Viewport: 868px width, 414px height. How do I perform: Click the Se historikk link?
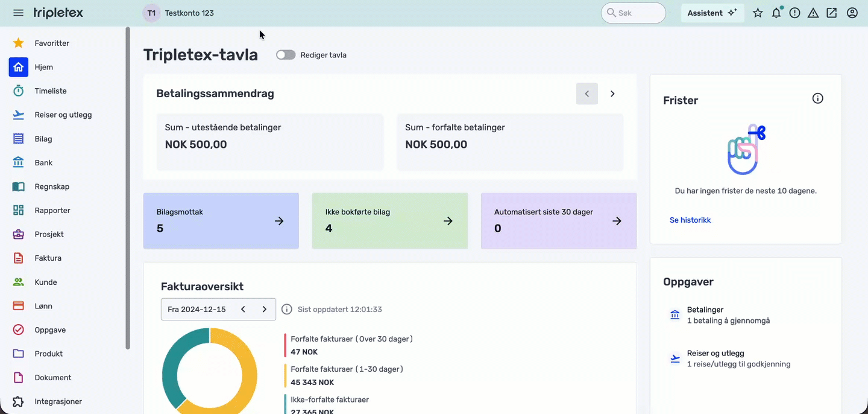690,220
